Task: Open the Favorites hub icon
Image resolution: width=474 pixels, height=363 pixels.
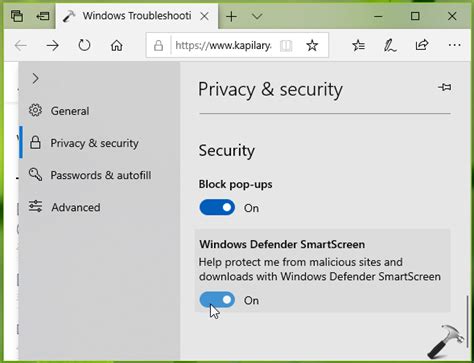Action: [358, 45]
